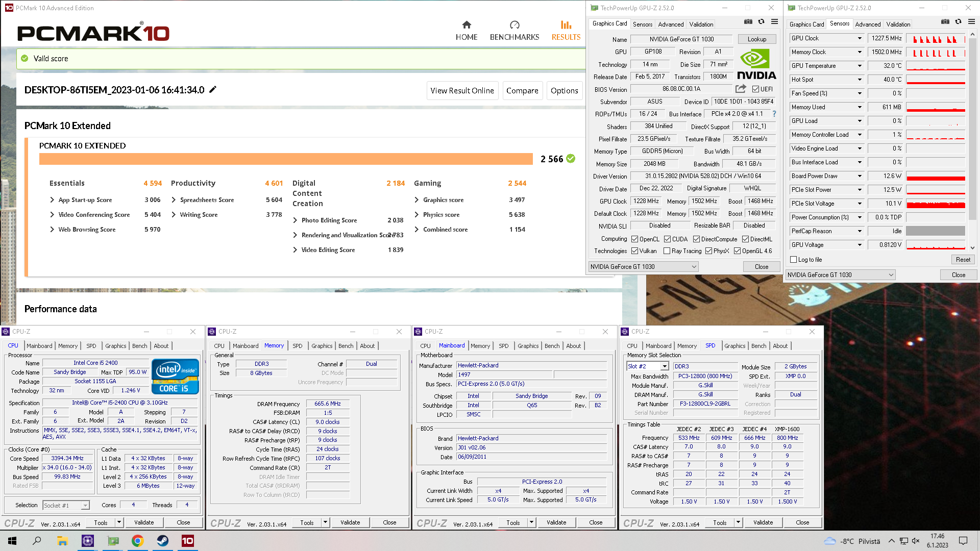Open hamburger menu in GPU-Z Sensors window
The image size is (980, 551).
pos(971,21)
